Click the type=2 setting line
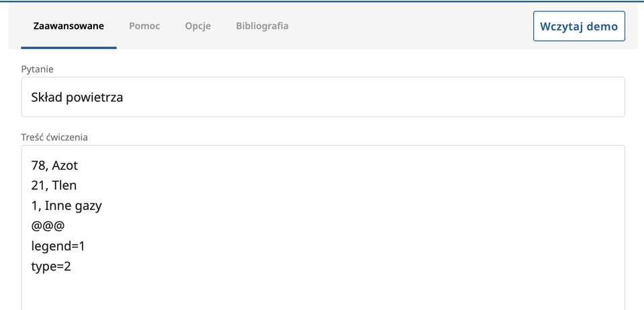 click(51, 266)
